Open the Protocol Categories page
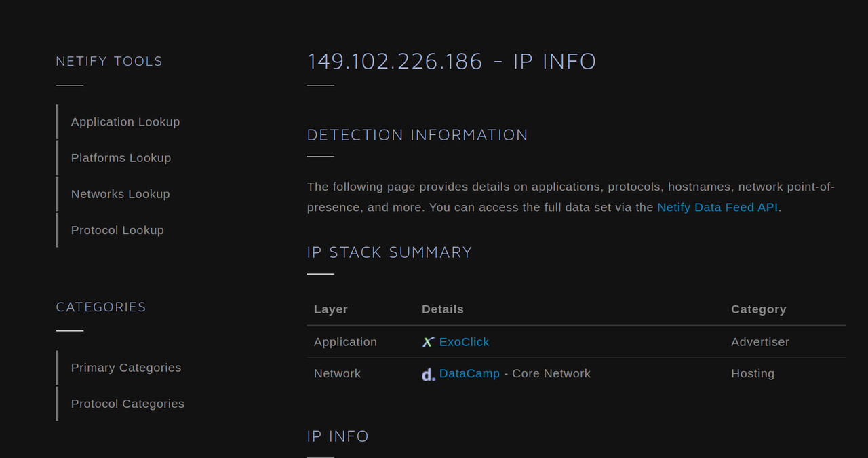 point(127,404)
